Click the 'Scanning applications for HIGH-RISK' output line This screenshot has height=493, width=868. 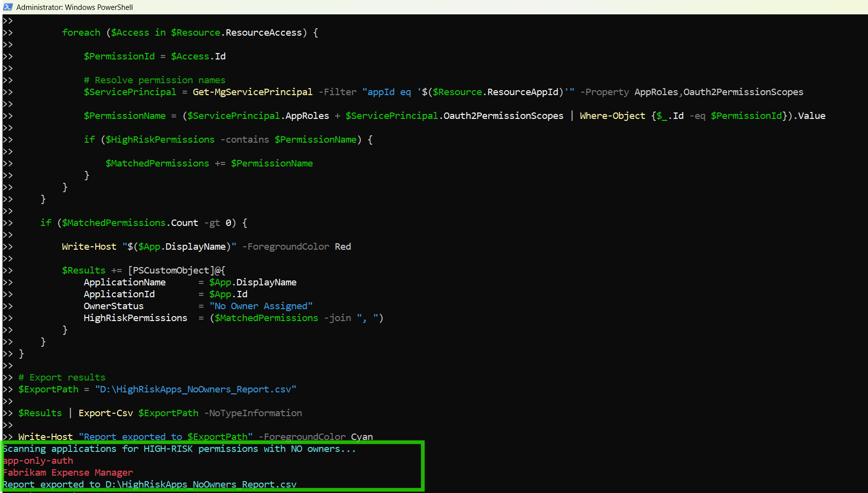tap(179, 449)
